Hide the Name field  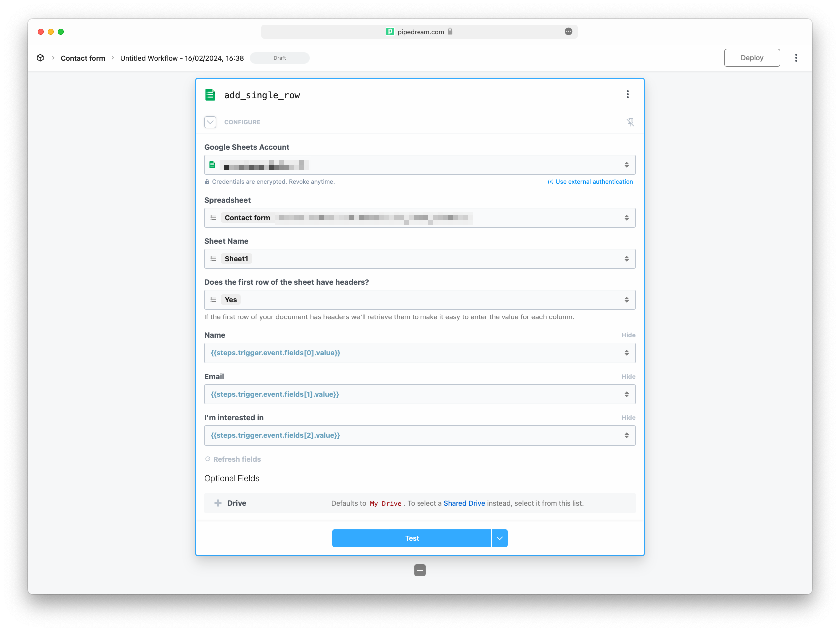coord(628,335)
